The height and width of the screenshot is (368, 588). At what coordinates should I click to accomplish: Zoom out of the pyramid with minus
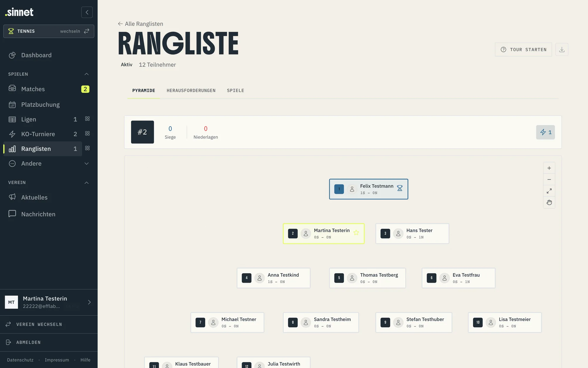(x=549, y=180)
